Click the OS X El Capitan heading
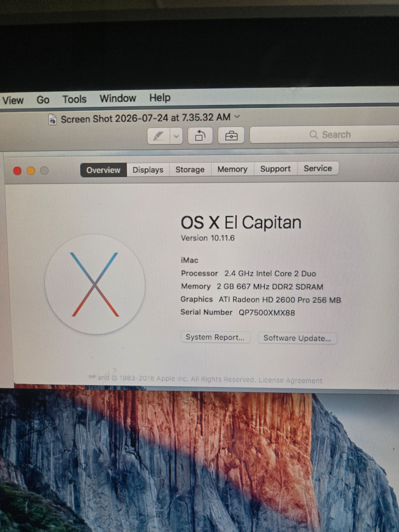Screen dimensions: 399x532 coord(241,222)
